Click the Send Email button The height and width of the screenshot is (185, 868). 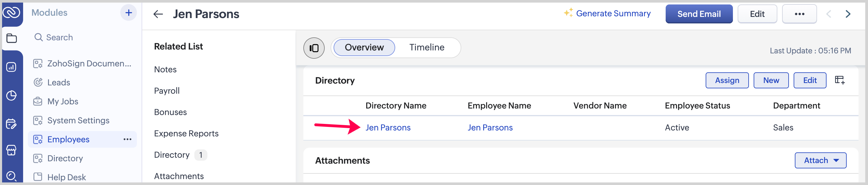[x=699, y=14]
